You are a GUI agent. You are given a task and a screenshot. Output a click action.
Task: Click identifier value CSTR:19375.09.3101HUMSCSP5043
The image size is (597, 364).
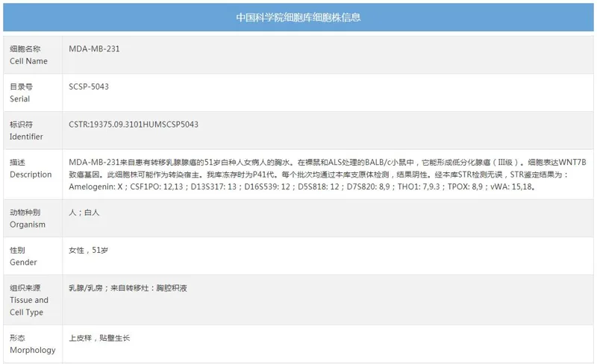click(134, 124)
